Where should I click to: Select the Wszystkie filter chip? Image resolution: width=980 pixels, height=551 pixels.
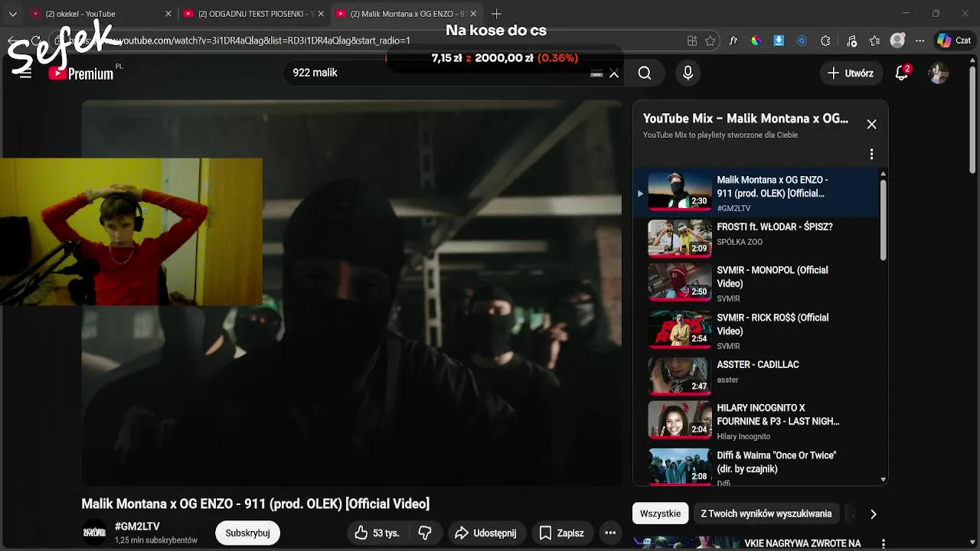click(x=660, y=514)
